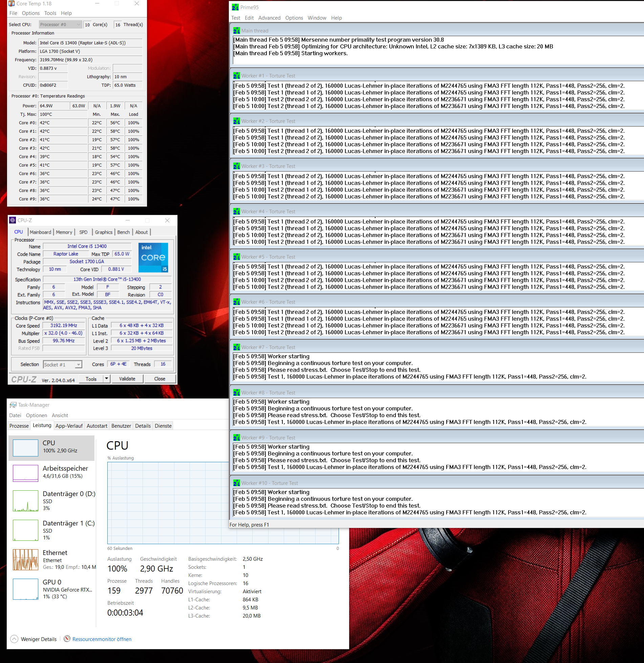Select the Datenträger 0 (D:) graph thumbnail

click(x=25, y=500)
